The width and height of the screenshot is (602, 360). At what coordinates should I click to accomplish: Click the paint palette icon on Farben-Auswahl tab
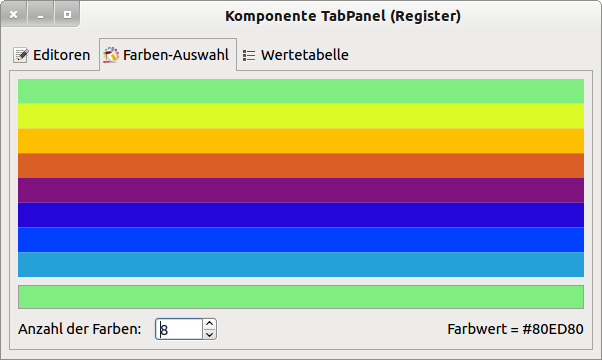pyautogui.click(x=111, y=55)
